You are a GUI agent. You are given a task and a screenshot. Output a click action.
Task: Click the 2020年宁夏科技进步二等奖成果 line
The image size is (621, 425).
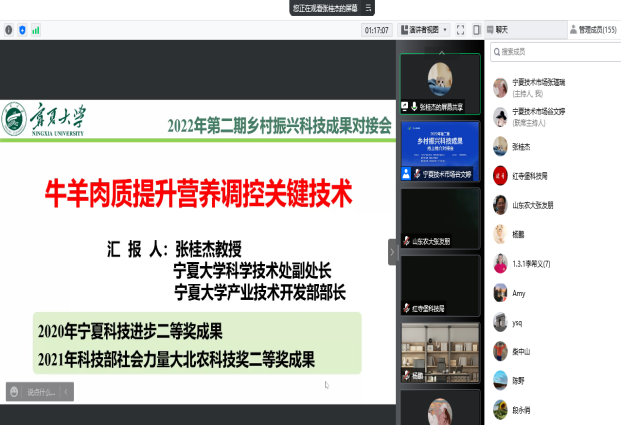[130, 331]
